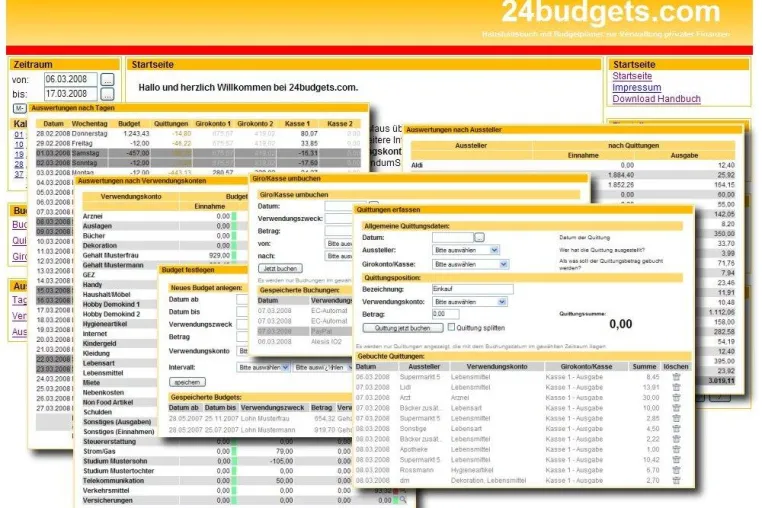Image resolution: width=762 pixels, height=508 pixels.
Task: Click the 'Jetzt buchen' button
Action: click(x=280, y=268)
